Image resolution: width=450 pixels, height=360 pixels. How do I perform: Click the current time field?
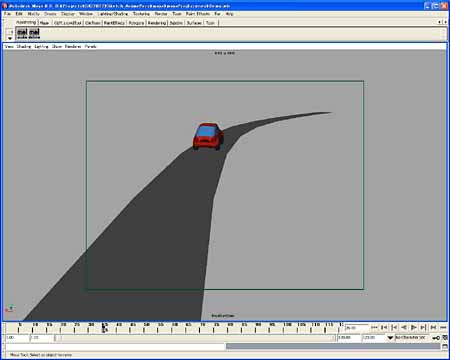point(357,328)
